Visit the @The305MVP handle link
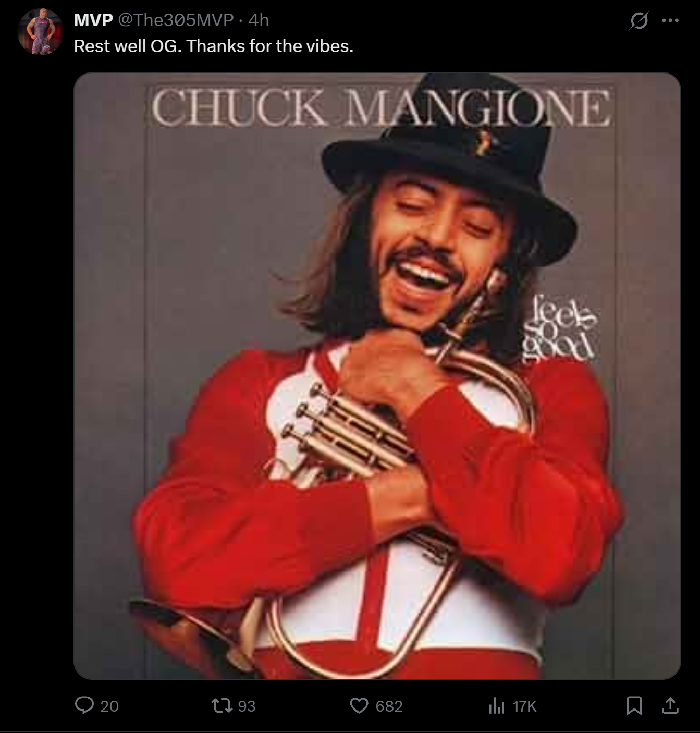This screenshot has height=733, width=700. pyautogui.click(x=176, y=20)
